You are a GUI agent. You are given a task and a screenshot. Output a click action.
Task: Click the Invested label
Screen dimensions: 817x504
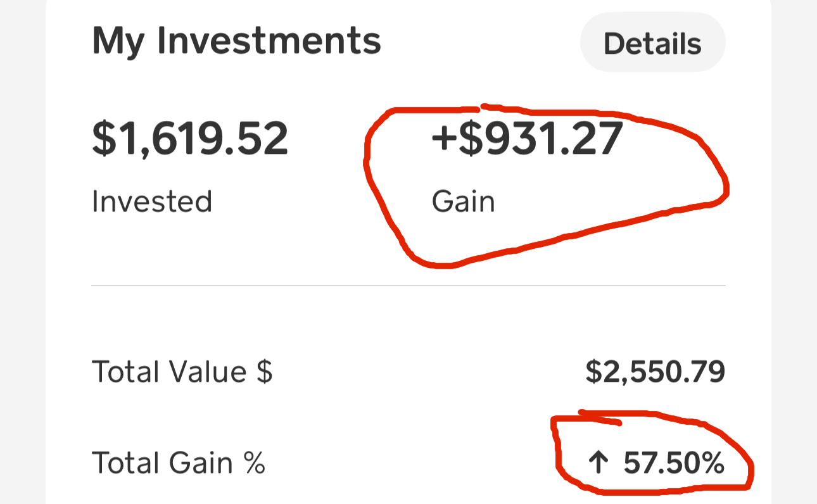[x=152, y=202]
